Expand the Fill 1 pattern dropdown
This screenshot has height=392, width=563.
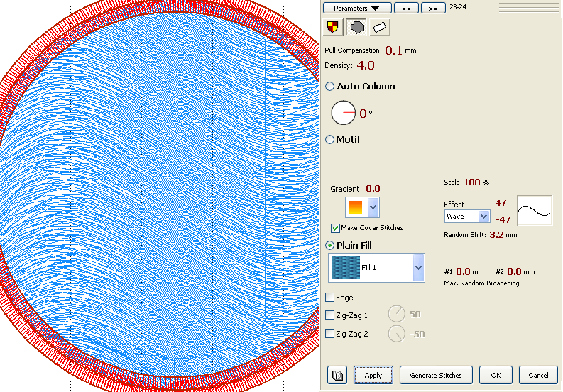pos(418,268)
